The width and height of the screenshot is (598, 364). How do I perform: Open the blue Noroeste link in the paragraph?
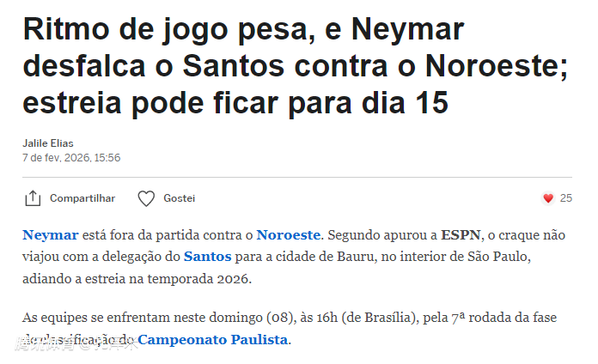pyautogui.click(x=288, y=234)
